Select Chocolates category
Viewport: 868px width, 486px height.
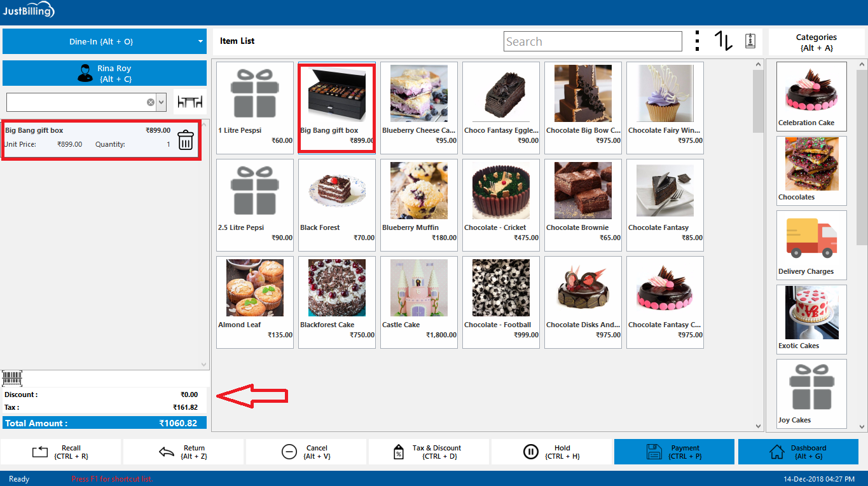[811, 171]
